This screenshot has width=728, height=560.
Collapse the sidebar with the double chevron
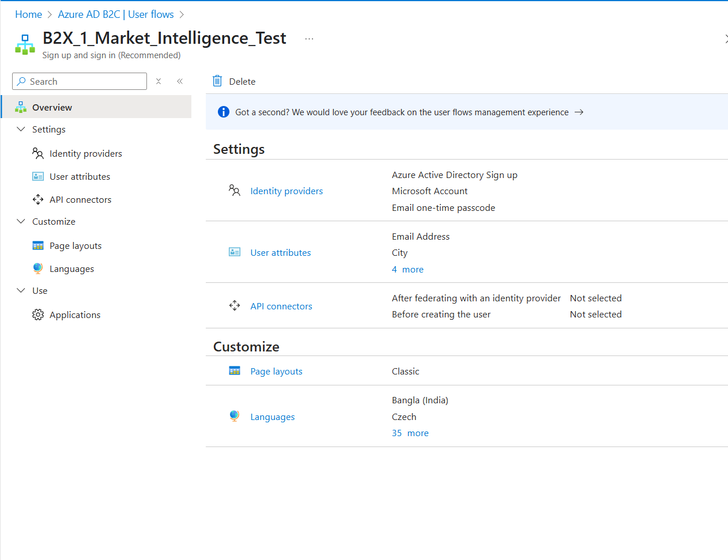pos(180,81)
